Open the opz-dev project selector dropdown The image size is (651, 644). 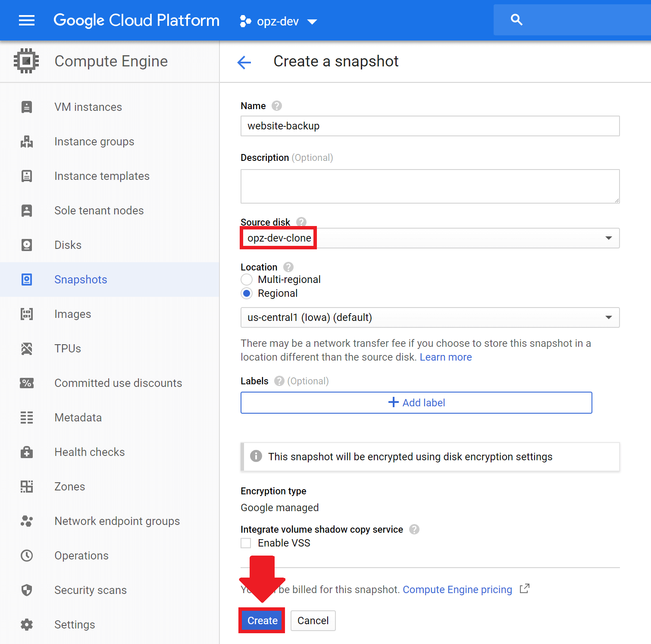pyautogui.click(x=279, y=21)
